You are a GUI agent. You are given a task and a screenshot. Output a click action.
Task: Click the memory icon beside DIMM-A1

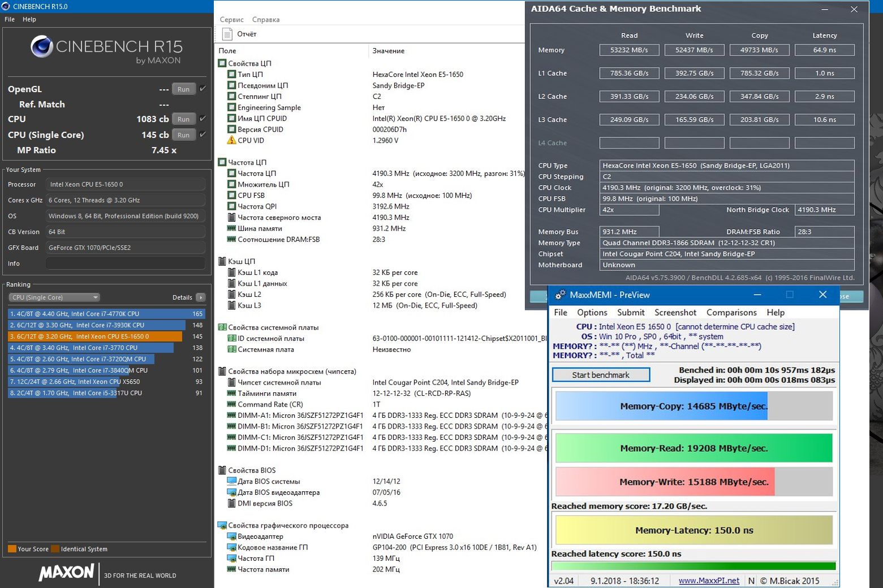click(x=231, y=416)
